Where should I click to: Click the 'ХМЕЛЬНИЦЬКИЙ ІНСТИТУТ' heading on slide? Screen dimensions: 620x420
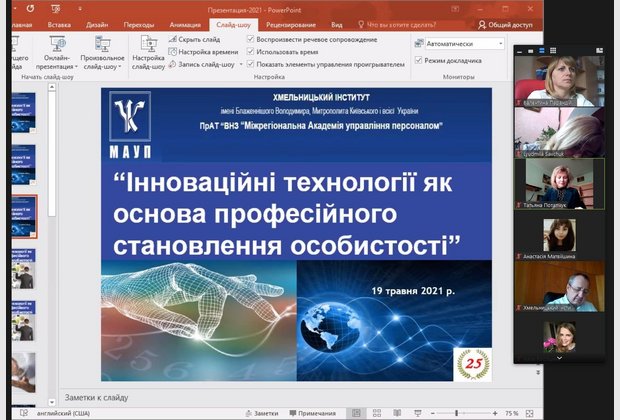321,97
